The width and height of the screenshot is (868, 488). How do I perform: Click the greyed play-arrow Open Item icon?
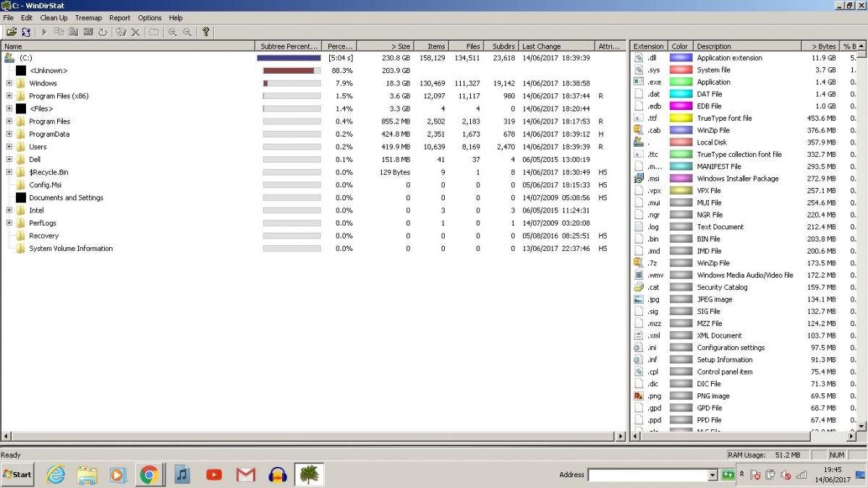[x=44, y=32]
